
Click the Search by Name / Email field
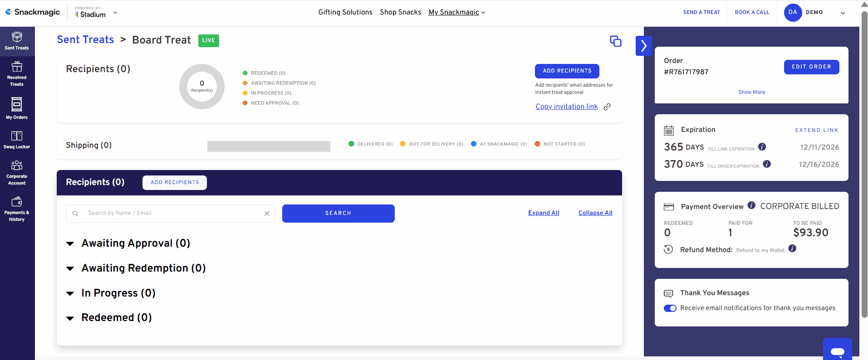(172, 213)
